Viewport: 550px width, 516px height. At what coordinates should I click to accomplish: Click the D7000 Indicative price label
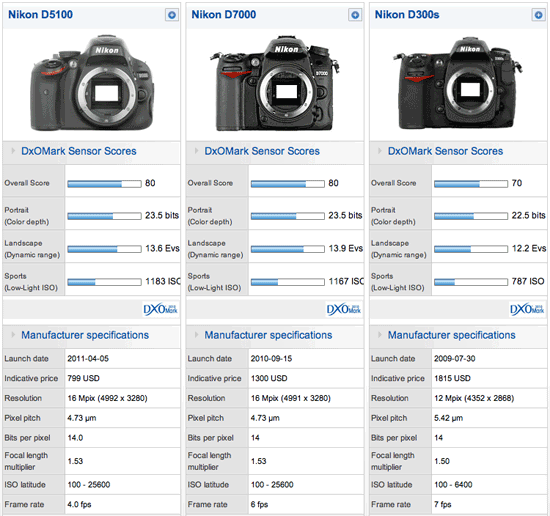pos(214,378)
